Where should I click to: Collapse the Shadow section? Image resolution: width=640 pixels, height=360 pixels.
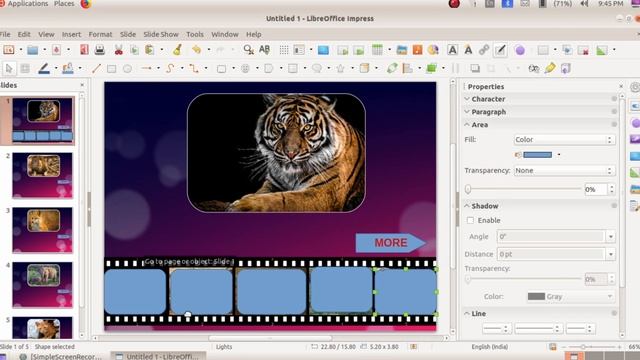click(467, 206)
